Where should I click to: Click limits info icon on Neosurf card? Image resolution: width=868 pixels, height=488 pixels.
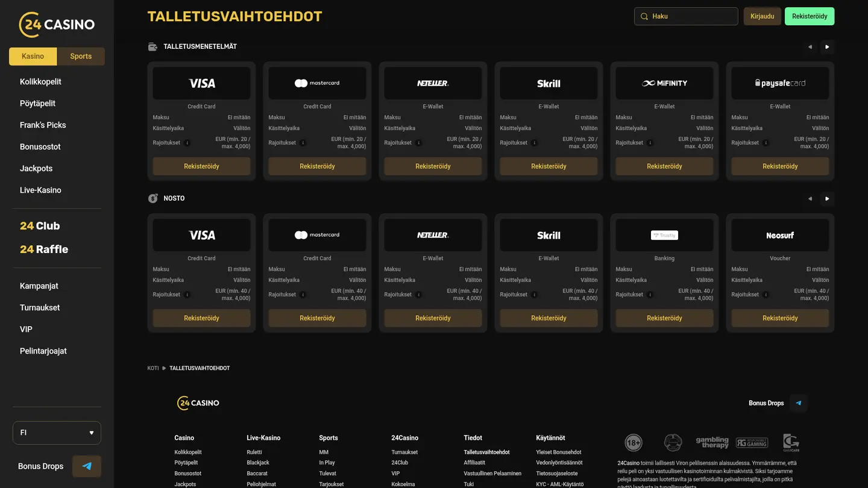coord(766,295)
